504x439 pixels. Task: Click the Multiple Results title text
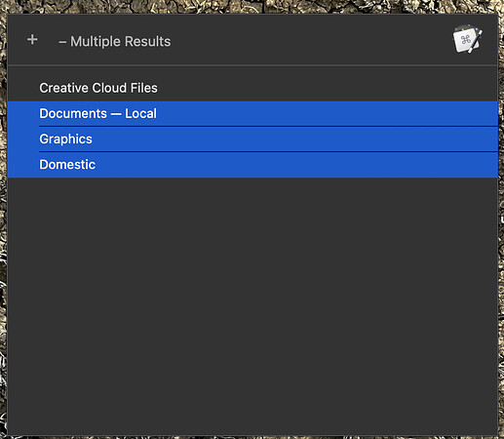coord(120,42)
